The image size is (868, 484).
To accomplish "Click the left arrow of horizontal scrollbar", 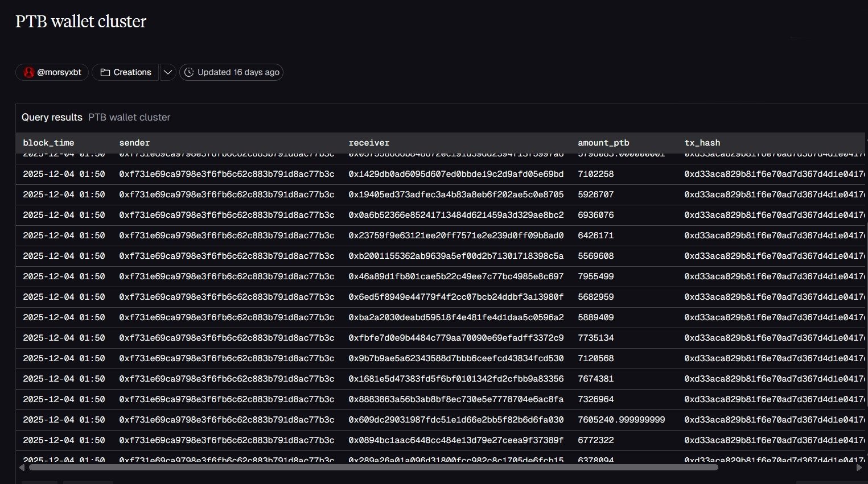I will [x=22, y=468].
